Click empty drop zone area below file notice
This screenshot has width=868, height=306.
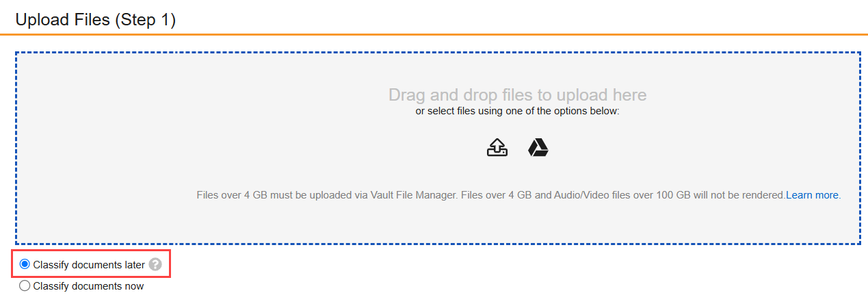tap(438, 222)
